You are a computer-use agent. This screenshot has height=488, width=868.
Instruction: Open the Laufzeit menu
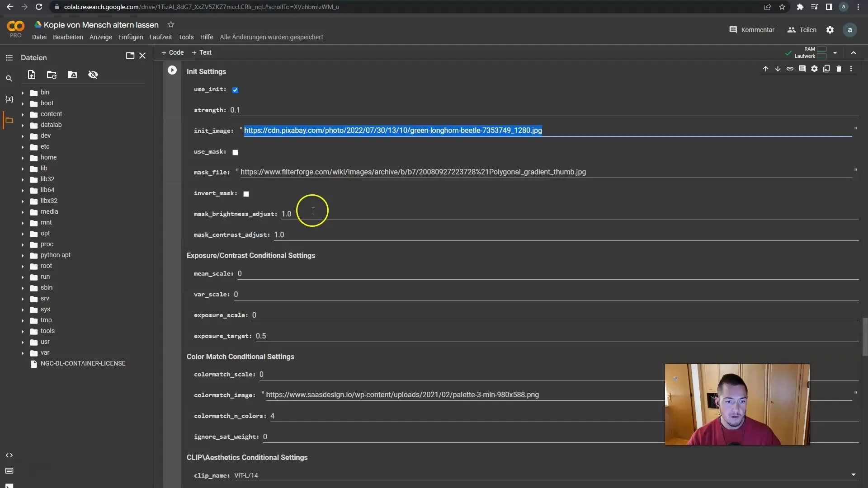point(160,37)
